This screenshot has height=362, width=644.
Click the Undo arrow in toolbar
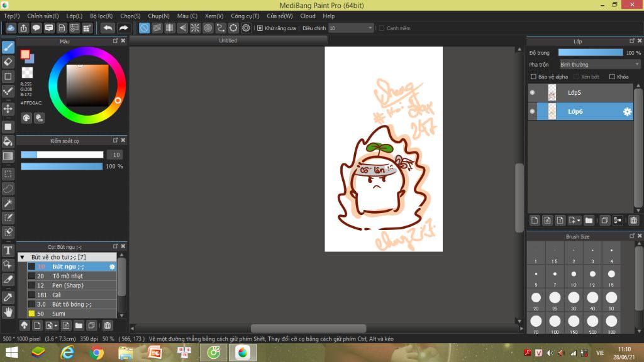click(108, 28)
